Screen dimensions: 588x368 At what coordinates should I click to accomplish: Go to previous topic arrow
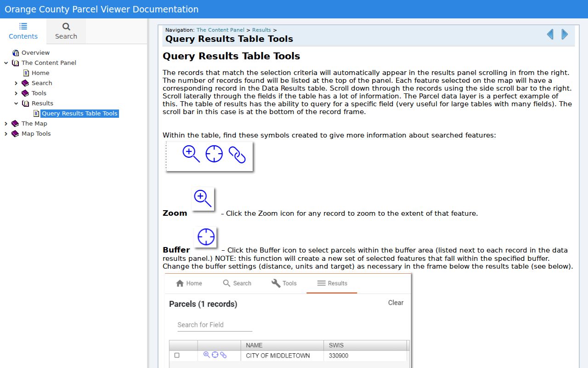pyautogui.click(x=550, y=34)
